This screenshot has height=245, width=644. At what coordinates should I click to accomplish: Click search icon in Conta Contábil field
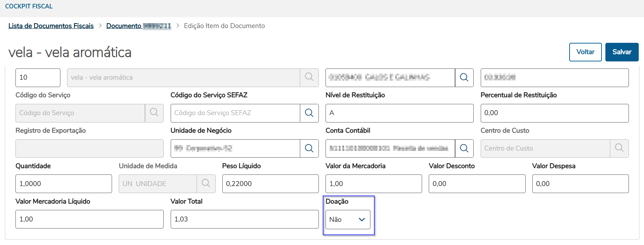pos(464,148)
